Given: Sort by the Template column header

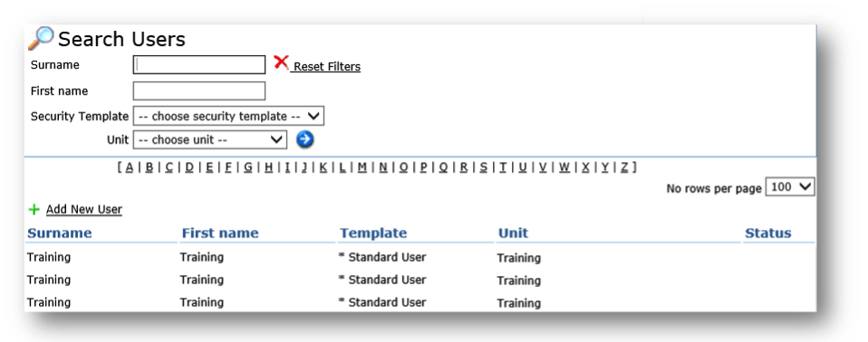Looking at the screenshot, I should coord(373,233).
